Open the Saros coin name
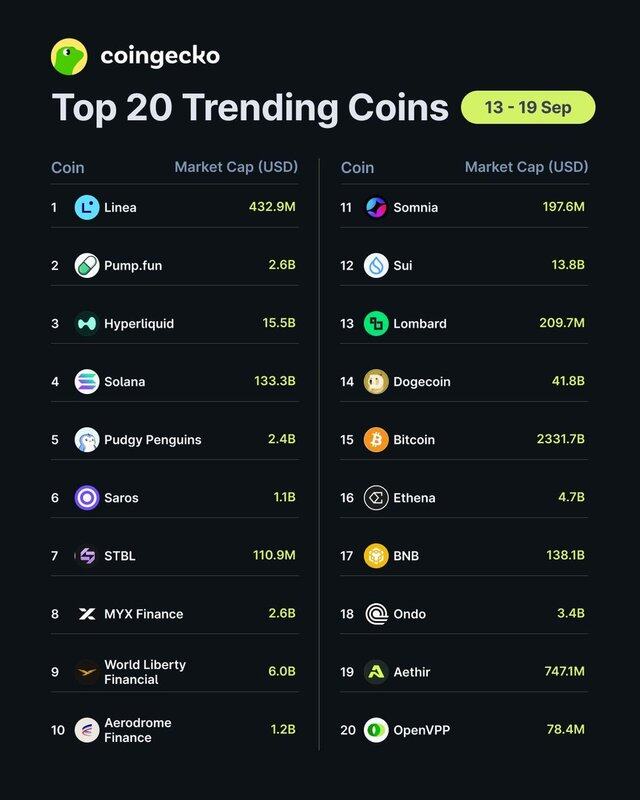The image size is (640, 800). coord(121,498)
